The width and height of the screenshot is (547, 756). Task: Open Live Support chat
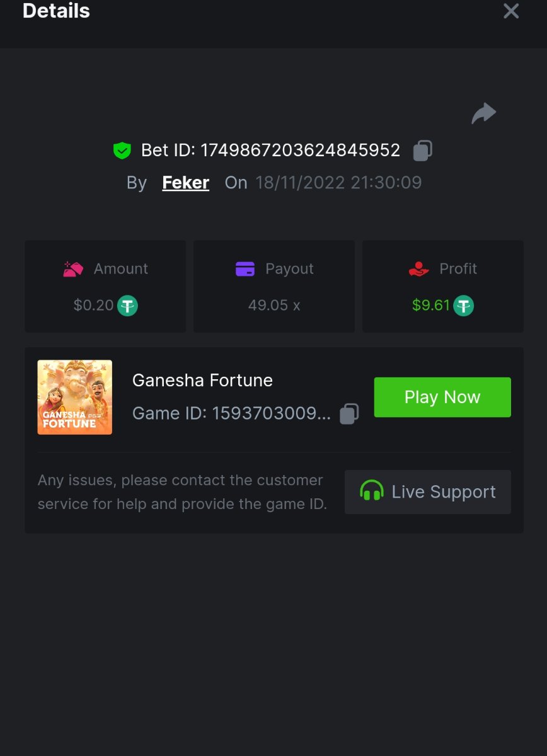(x=428, y=491)
